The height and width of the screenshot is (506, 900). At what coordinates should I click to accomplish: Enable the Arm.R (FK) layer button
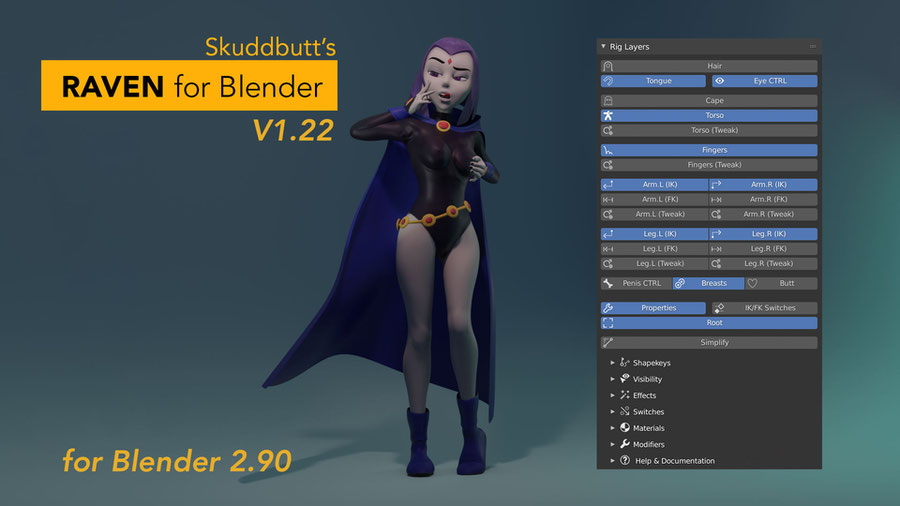(763, 199)
